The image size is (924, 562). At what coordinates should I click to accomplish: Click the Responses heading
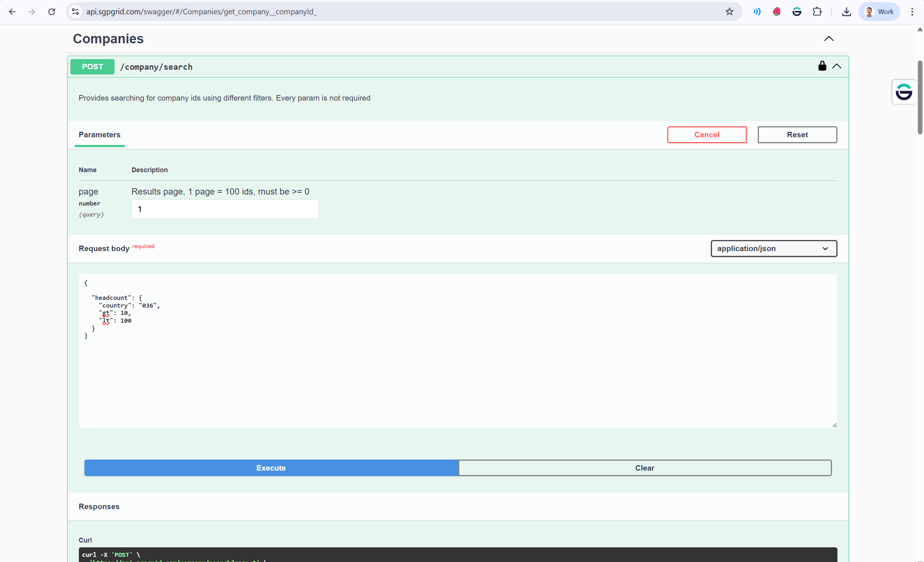(x=99, y=507)
